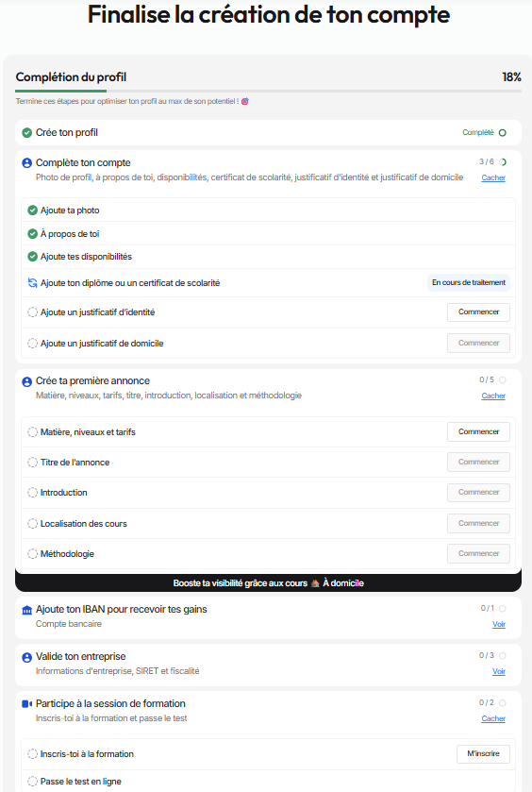The width and height of the screenshot is (532, 792).
Task: Click the bank icon next to Ajoute ton IBAN
Action: 26,610
